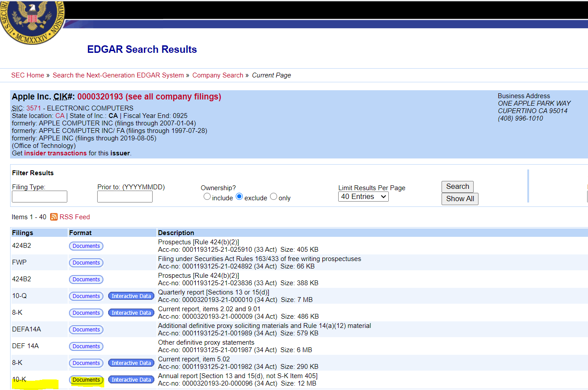The image size is (588, 390).
Task: Open Documents for 424B2 Acc-no 21-023836
Action: coord(86,280)
